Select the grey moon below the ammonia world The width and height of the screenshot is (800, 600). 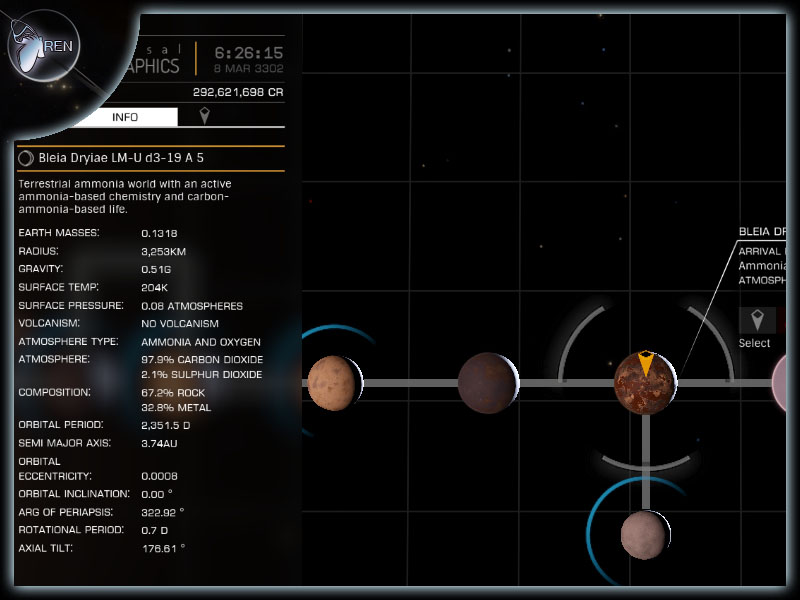pos(645,535)
